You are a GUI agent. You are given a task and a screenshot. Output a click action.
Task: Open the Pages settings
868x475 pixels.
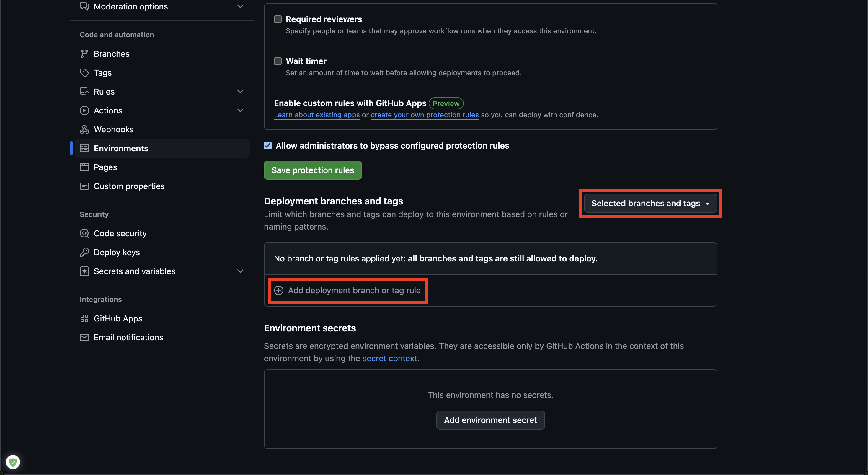[x=162, y=167]
